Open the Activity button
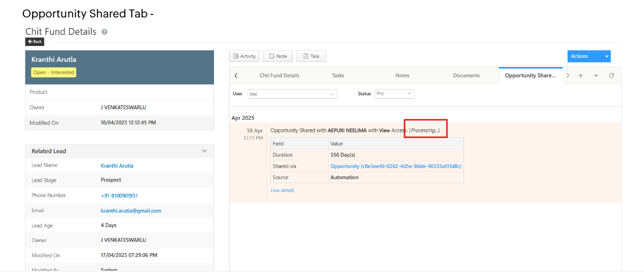 tap(244, 56)
